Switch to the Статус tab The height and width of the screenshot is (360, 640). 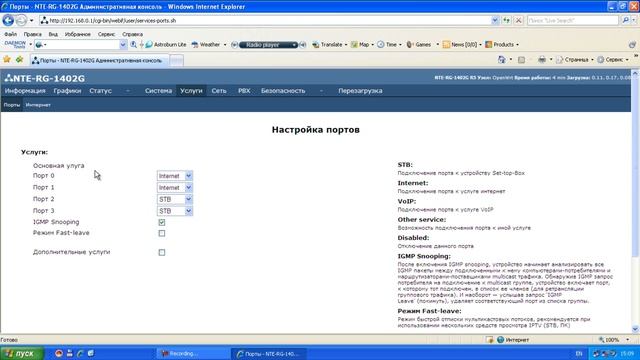(100, 91)
